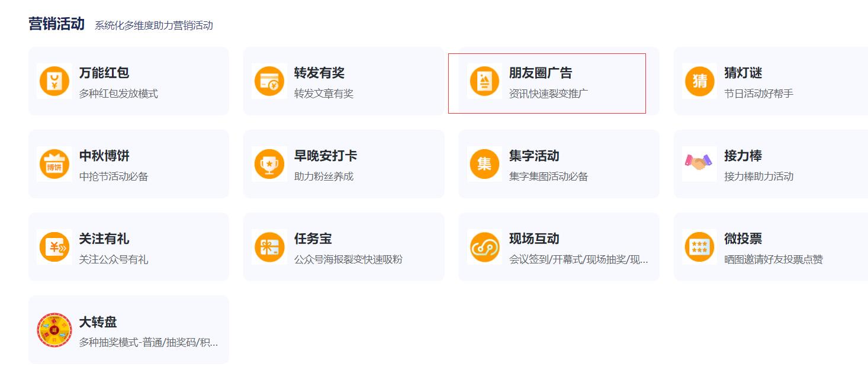Click the 任务宝 gift card icon
The height and width of the screenshot is (373, 868).
click(x=269, y=247)
